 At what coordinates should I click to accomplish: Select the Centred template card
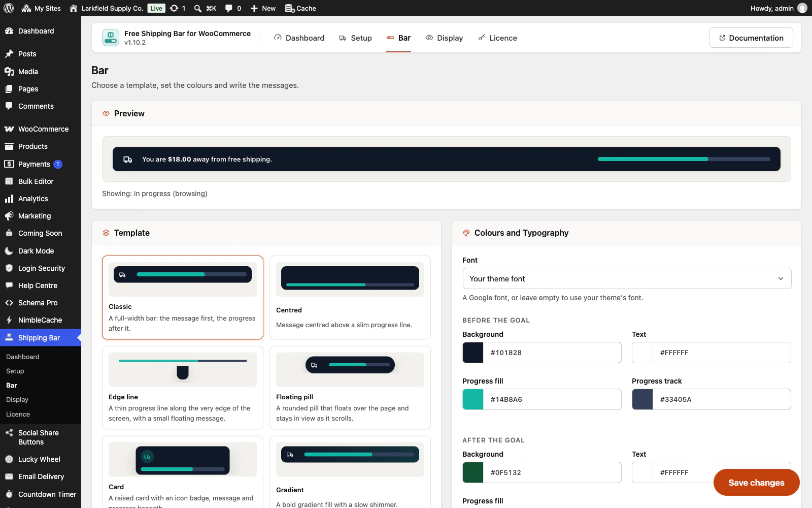tap(350, 297)
